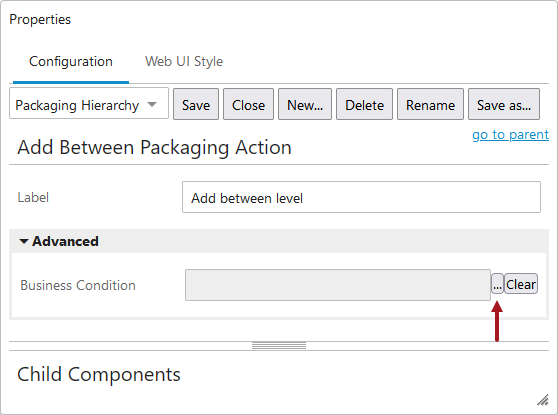The width and height of the screenshot is (558, 415).
Task: Focus the Label text field
Action: click(361, 197)
